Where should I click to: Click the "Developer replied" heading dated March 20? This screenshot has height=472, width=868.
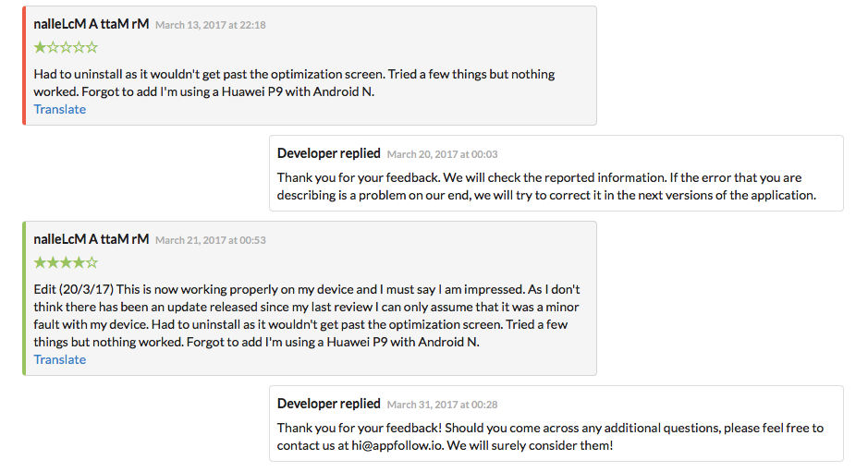[328, 153]
